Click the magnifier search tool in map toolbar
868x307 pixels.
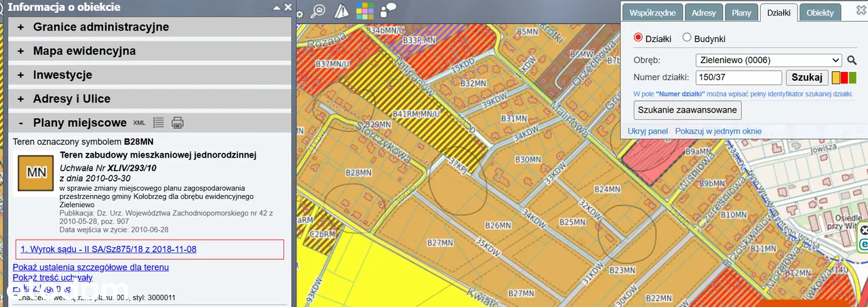pos(318,10)
